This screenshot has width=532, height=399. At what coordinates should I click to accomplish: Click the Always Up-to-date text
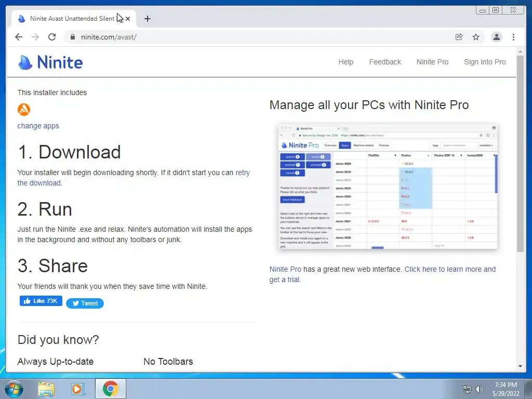[x=55, y=362]
